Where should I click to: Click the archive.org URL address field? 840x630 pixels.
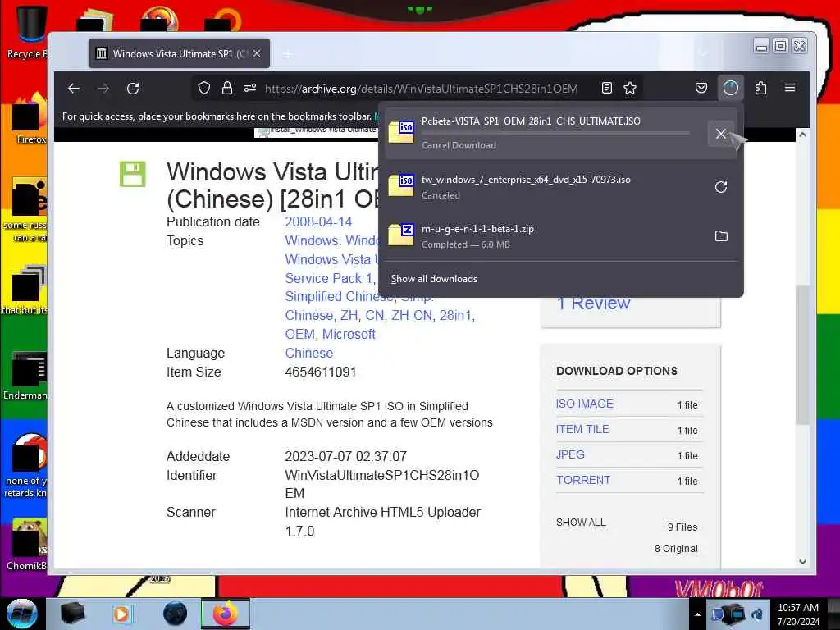[x=421, y=89]
